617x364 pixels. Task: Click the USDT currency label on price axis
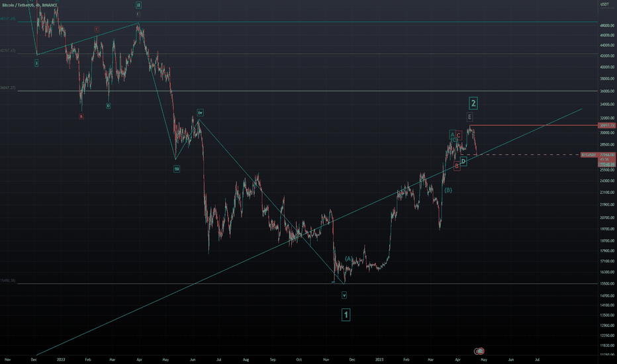604,5
